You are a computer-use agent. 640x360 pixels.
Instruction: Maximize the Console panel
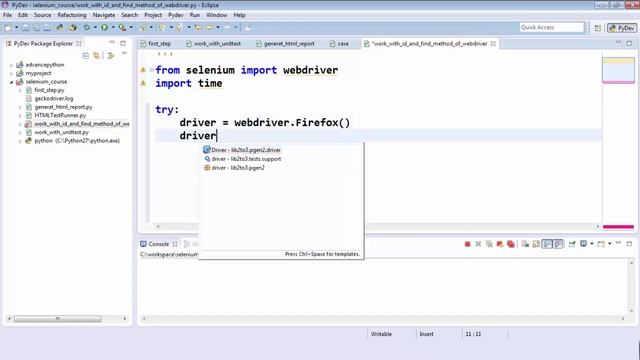(x=629, y=244)
